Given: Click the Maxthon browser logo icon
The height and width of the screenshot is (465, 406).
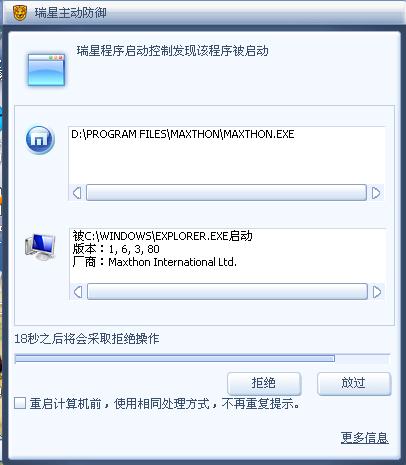Looking at the screenshot, I should point(40,140).
